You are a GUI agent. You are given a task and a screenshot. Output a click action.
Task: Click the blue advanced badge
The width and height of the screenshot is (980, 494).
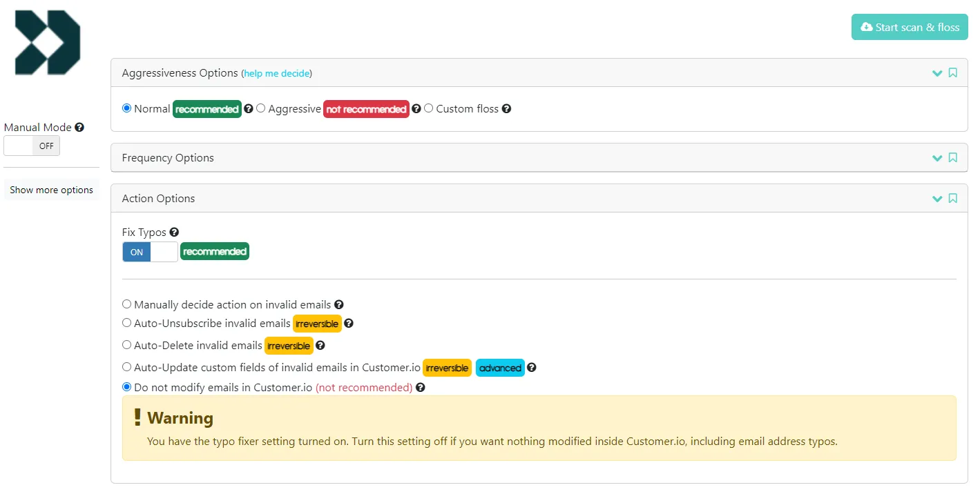pos(500,368)
